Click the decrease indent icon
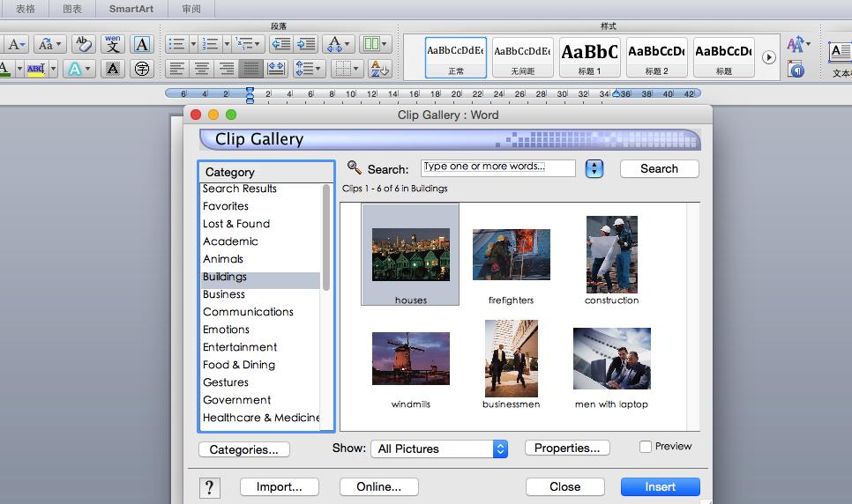 (x=280, y=44)
